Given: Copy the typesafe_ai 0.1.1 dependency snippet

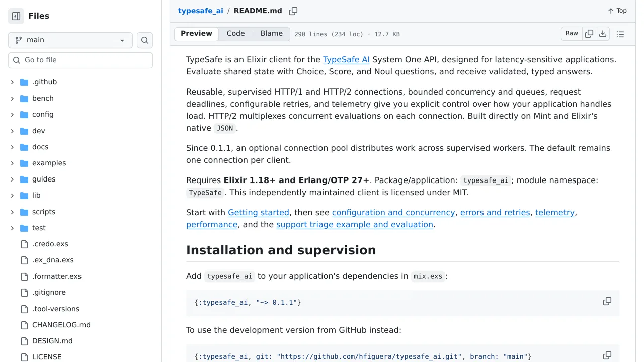Looking at the screenshot, I should pos(607,301).
